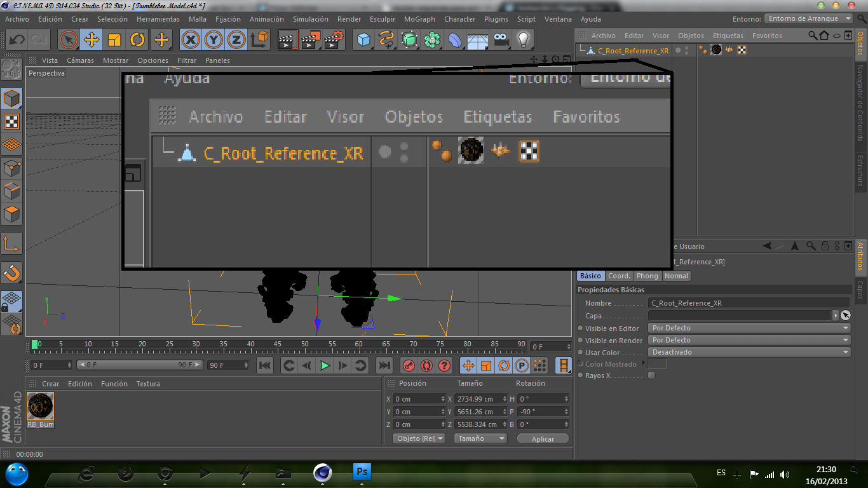Add a Cube primitive object
The width and height of the screenshot is (868, 488).
[x=363, y=40]
